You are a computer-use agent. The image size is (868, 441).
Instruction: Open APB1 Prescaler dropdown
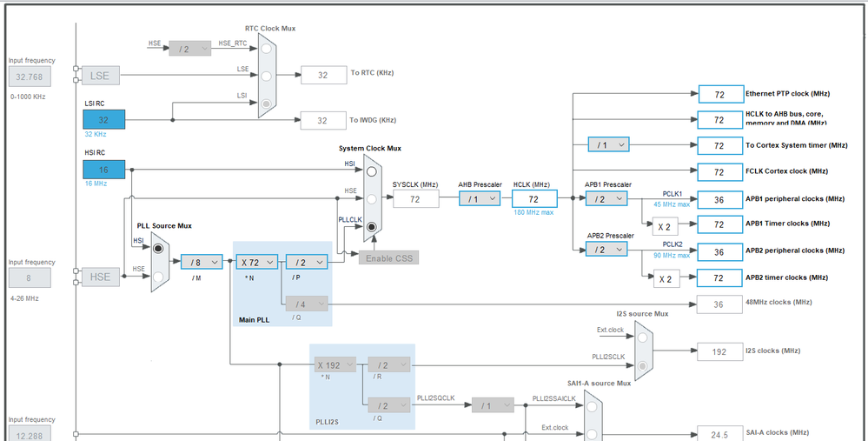(606, 198)
